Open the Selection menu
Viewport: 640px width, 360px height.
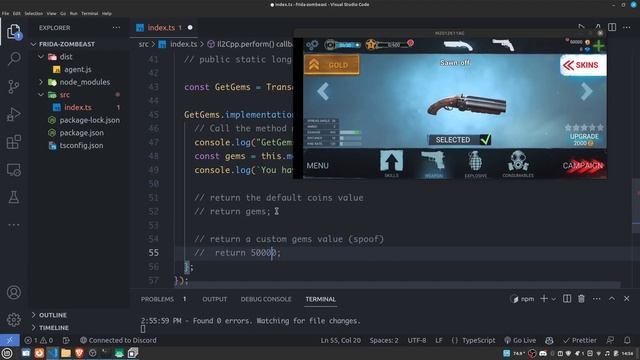tap(33, 13)
